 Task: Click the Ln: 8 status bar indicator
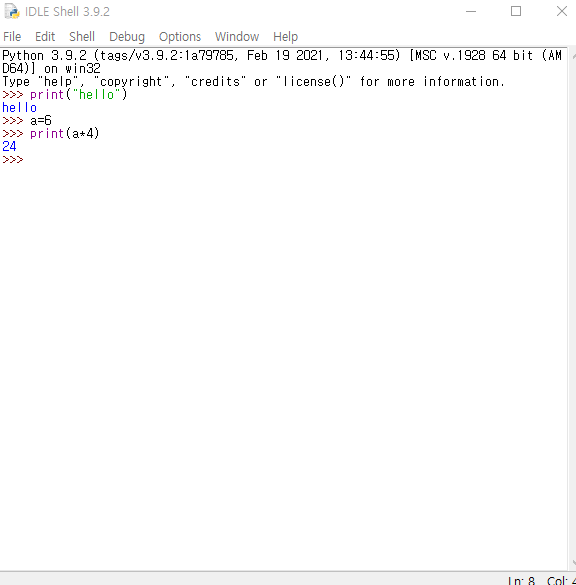[521, 580]
